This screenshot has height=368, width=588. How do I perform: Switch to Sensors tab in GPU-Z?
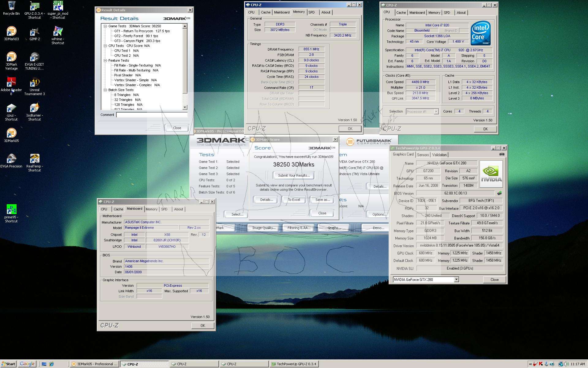[x=423, y=155]
